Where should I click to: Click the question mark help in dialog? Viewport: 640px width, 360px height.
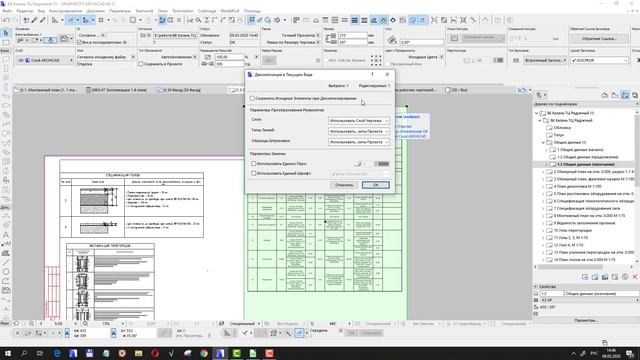tap(372, 74)
